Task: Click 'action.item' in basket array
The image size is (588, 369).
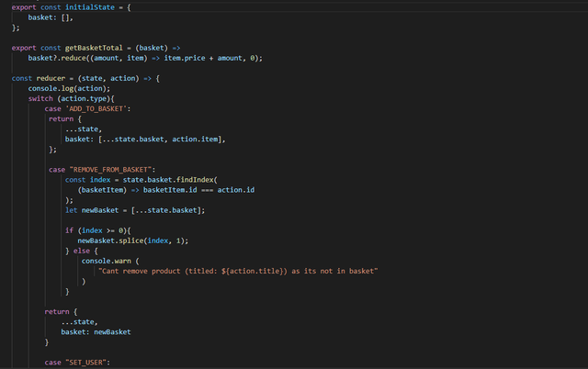Action: (x=195, y=139)
